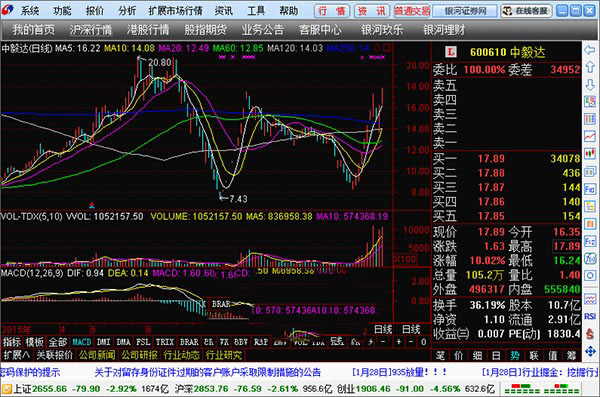This screenshot has height=397, width=600.
Task: Open the 扩展市场行情 menu
Action: click(176, 11)
